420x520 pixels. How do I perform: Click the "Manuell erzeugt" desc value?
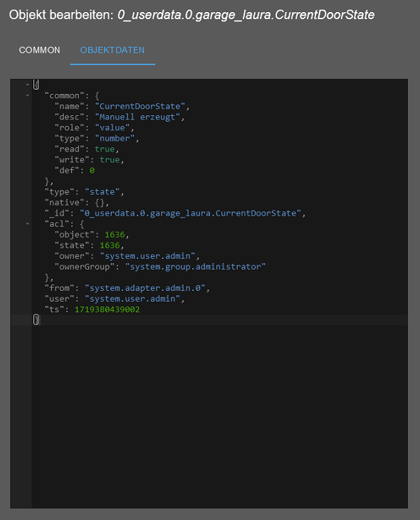tap(137, 117)
